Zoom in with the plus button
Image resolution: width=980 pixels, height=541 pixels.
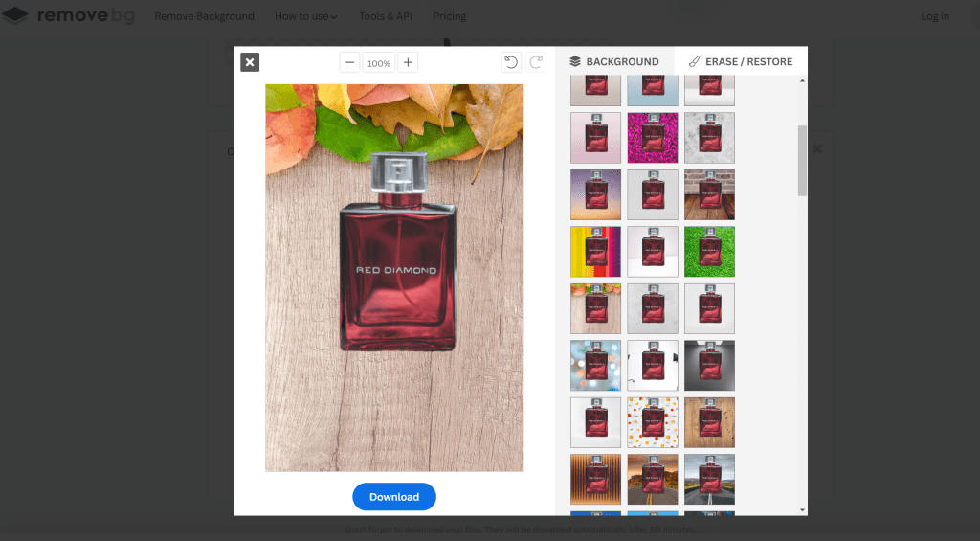tap(408, 62)
